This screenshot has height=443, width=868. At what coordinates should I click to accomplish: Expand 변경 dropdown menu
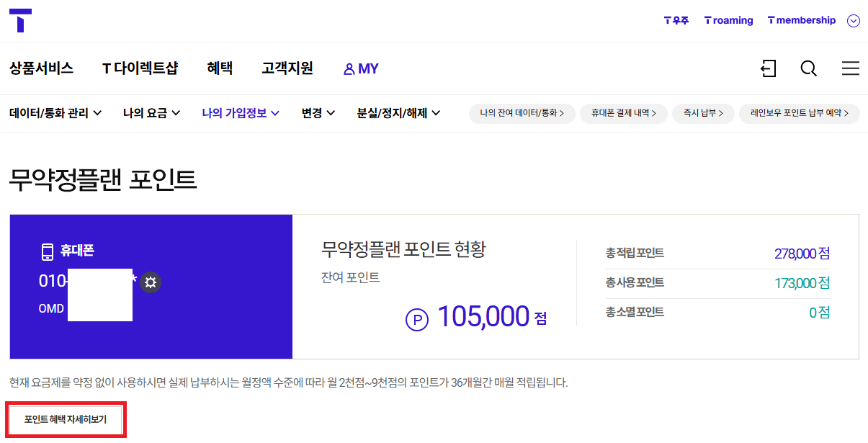click(318, 113)
